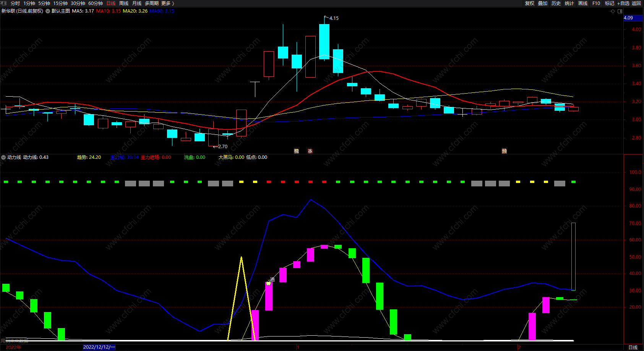644x351 pixels.
Task: Switch to the 周线 period tab
Action: (x=124, y=3)
